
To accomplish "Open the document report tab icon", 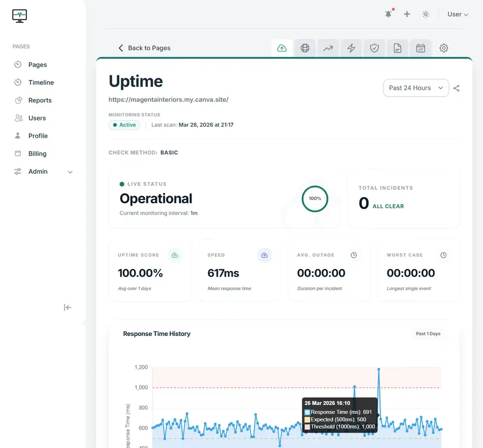I will 398,48.
